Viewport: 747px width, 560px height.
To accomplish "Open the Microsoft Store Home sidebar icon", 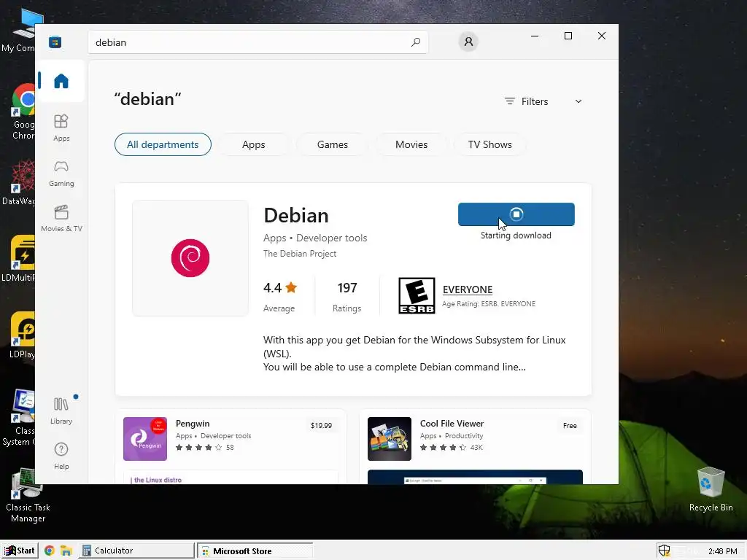I will pos(61,81).
